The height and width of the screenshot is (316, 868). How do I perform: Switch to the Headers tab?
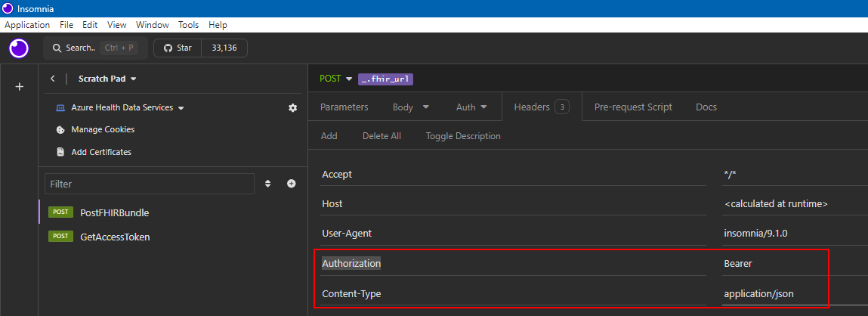[542, 107]
